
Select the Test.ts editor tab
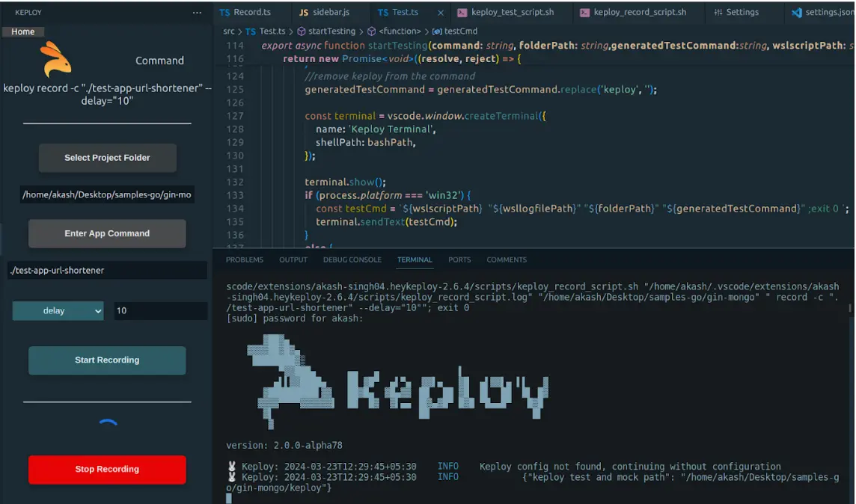[405, 12]
